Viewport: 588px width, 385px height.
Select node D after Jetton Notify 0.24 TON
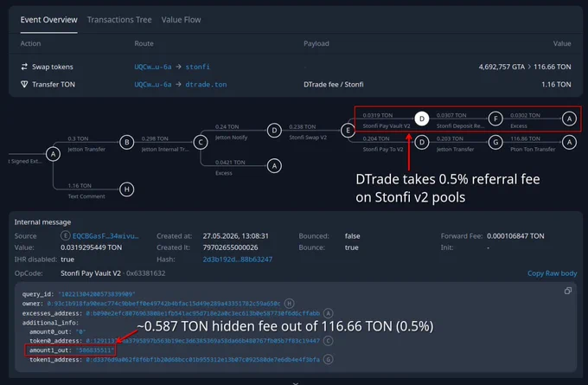pyautogui.click(x=274, y=131)
